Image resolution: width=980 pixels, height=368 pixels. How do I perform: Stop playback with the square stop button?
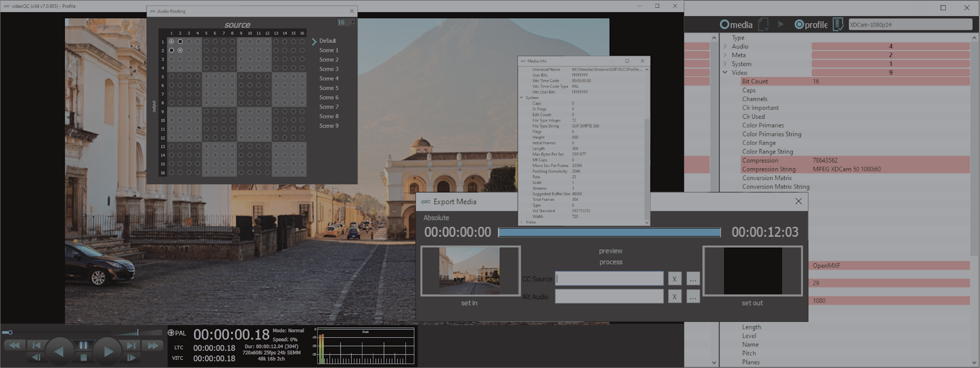tap(83, 358)
